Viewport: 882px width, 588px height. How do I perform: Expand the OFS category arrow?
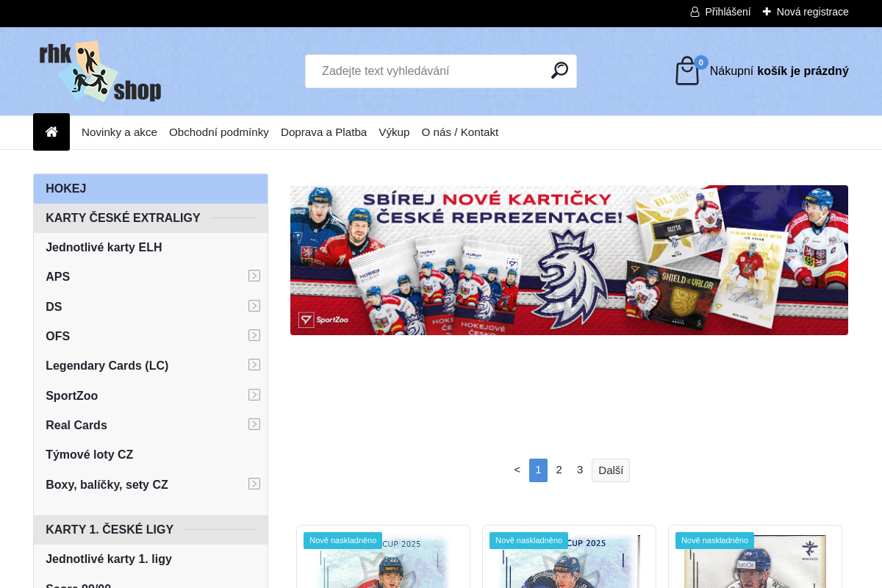point(254,335)
